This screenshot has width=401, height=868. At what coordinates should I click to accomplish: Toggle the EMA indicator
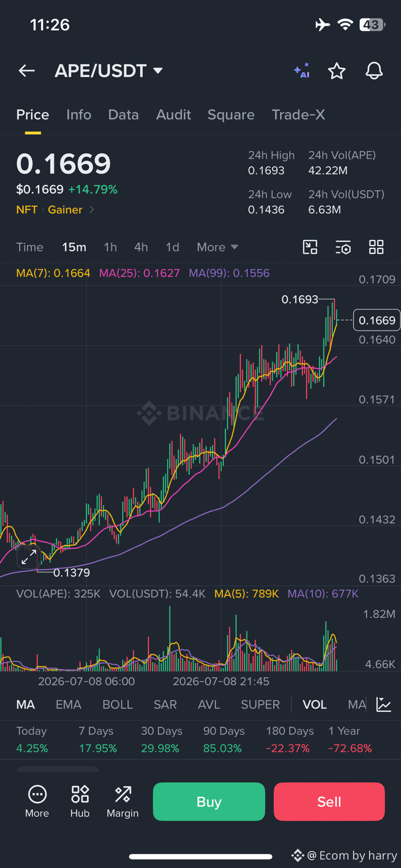click(x=68, y=704)
